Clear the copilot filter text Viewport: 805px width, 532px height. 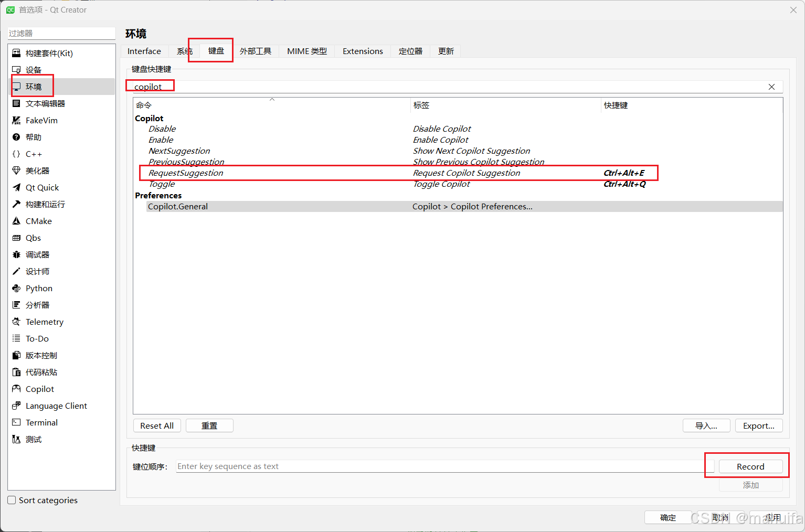click(x=771, y=87)
